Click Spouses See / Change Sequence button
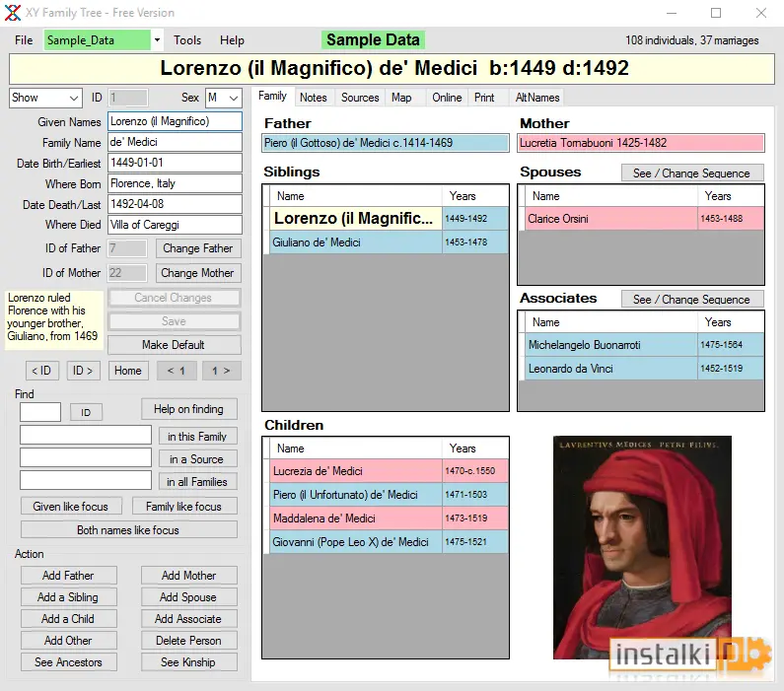 click(692, 173)
